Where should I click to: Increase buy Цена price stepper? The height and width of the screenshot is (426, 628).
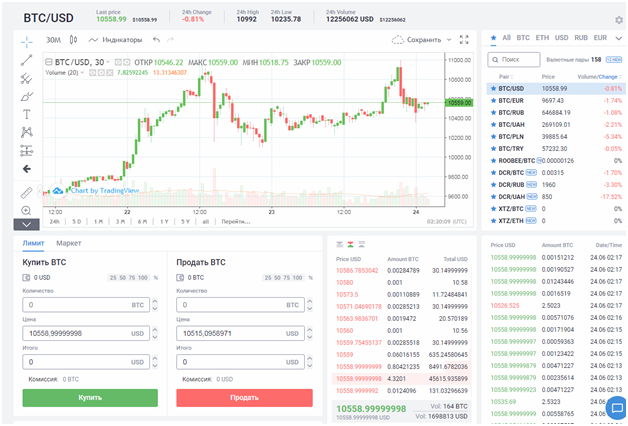click(x=155, y=330)
